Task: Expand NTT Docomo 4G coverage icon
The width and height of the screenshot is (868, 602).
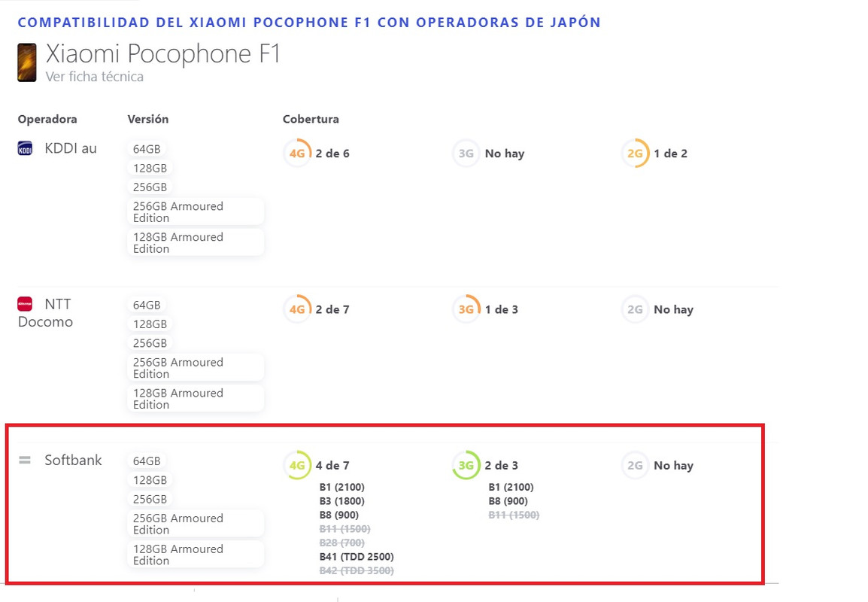Action: click(x=297, y=309)
